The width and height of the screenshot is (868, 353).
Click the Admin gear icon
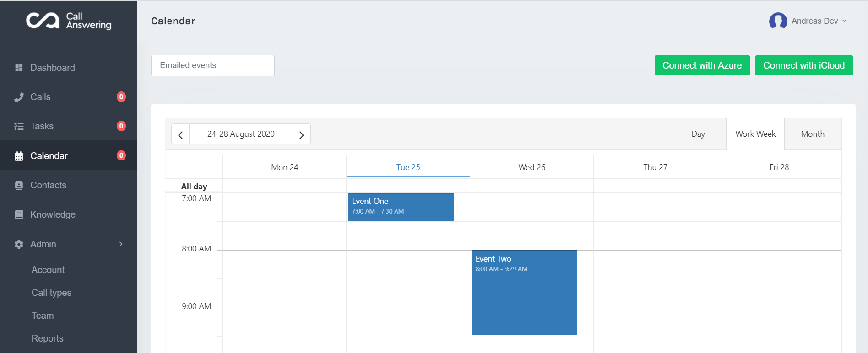tap(19, 244)
